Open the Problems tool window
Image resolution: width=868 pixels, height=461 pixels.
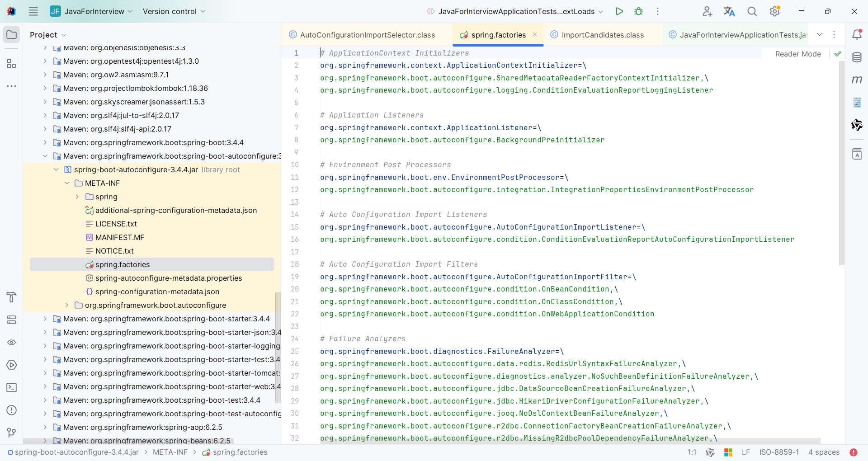12,410
